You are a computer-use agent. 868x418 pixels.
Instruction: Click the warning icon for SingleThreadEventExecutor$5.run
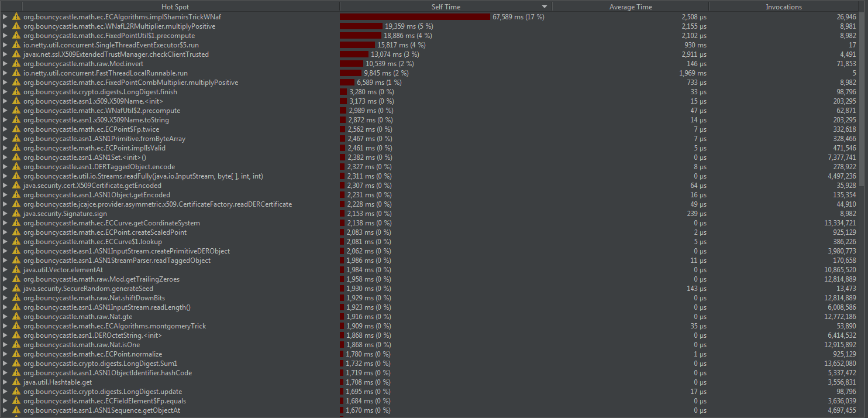pos(16,44)
